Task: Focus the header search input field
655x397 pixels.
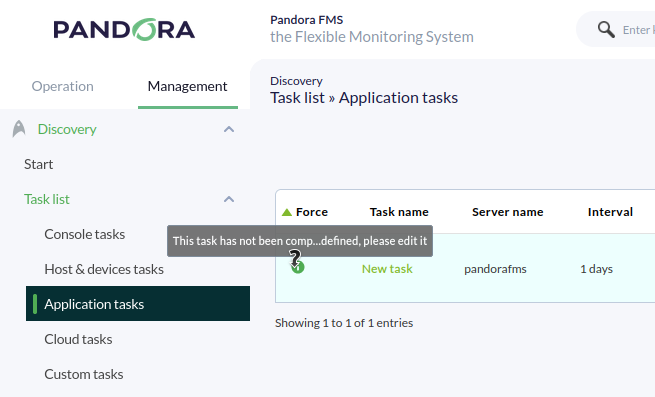Action: click(638, 30)
